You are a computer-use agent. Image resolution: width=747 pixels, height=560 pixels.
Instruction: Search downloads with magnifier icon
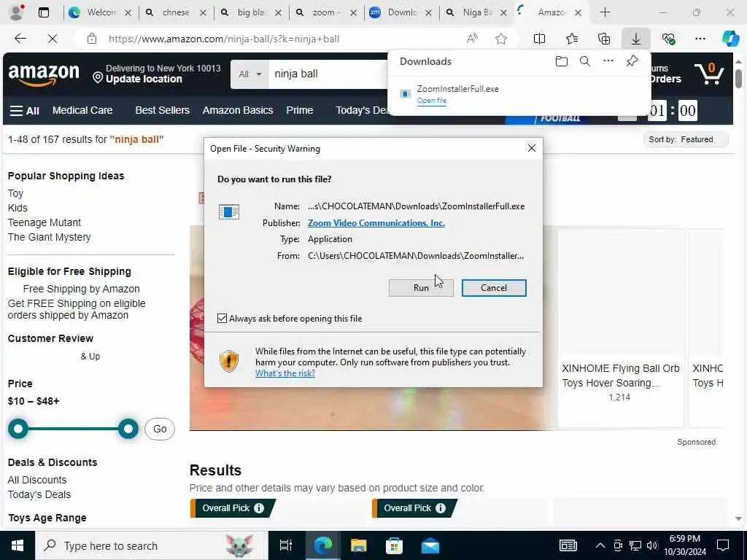click(x=584, y=61)
